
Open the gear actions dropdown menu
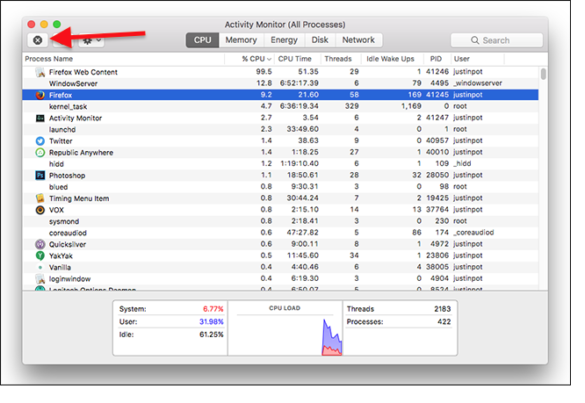coord(91,40)
